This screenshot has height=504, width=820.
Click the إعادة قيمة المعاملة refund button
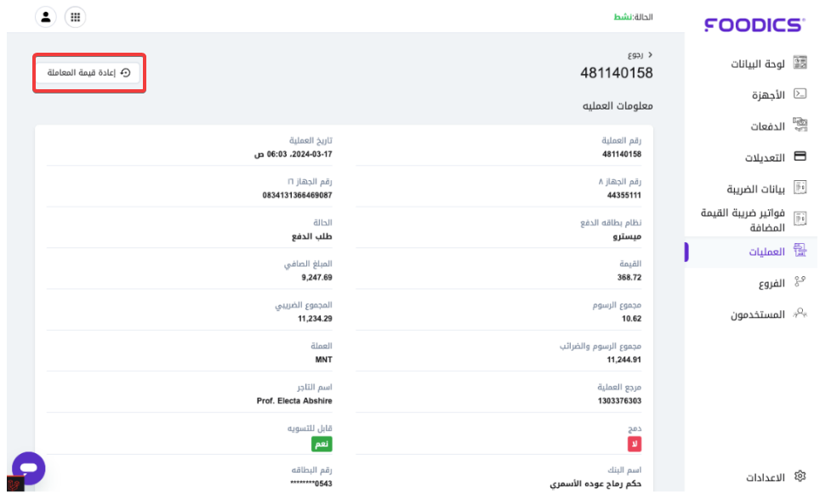click(x=88, y=73)
